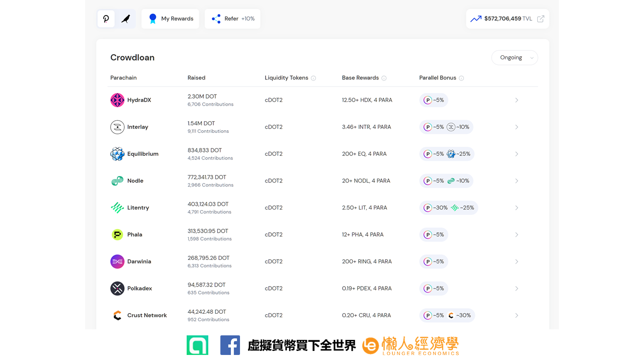
Task: Click the Equilibrium parachain logo
Action: [x=117, y=154]
